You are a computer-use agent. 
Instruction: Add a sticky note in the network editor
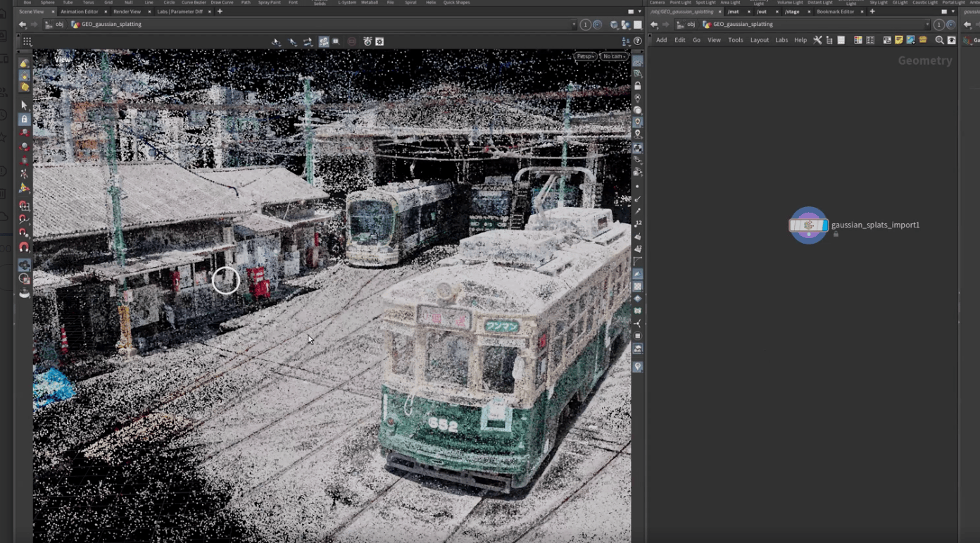pos(899,40)
